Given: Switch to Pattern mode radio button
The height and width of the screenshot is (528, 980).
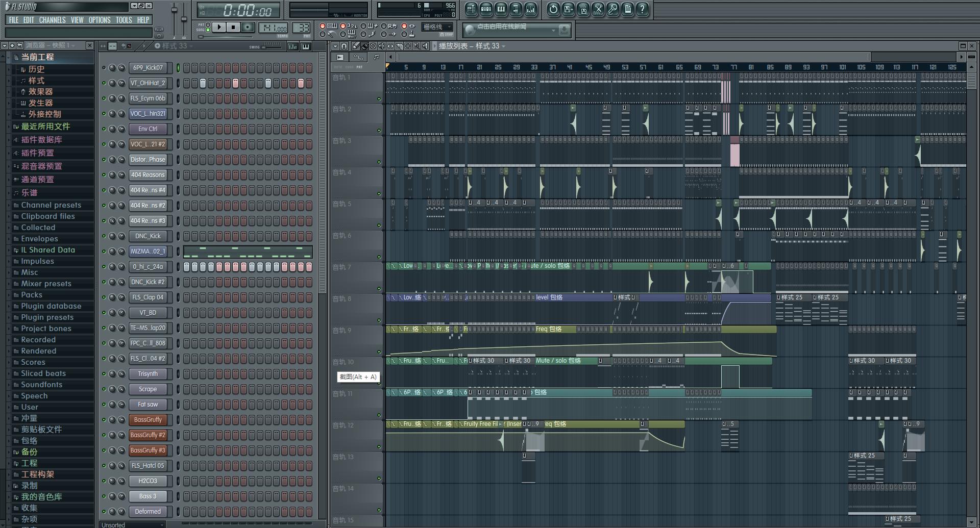Looking at the screenshot, I should 208,24.
